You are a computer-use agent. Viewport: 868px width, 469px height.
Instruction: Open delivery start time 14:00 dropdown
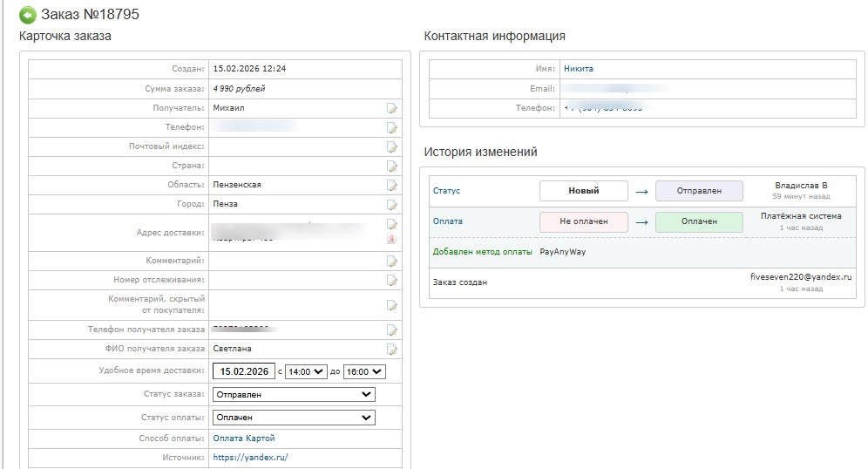[x=305, y=371]
